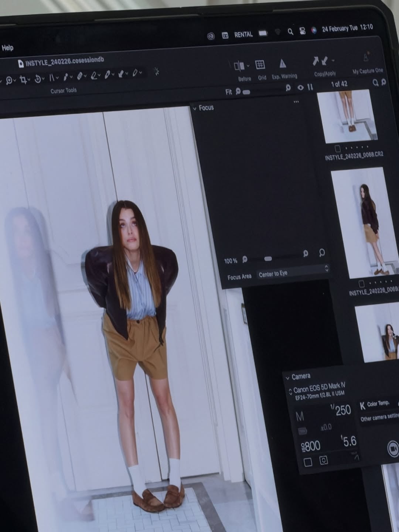Screen dimensions: 399x532
Task: Toggle the Exposure Warning triangle icon
Action: [x=283, y=64]
